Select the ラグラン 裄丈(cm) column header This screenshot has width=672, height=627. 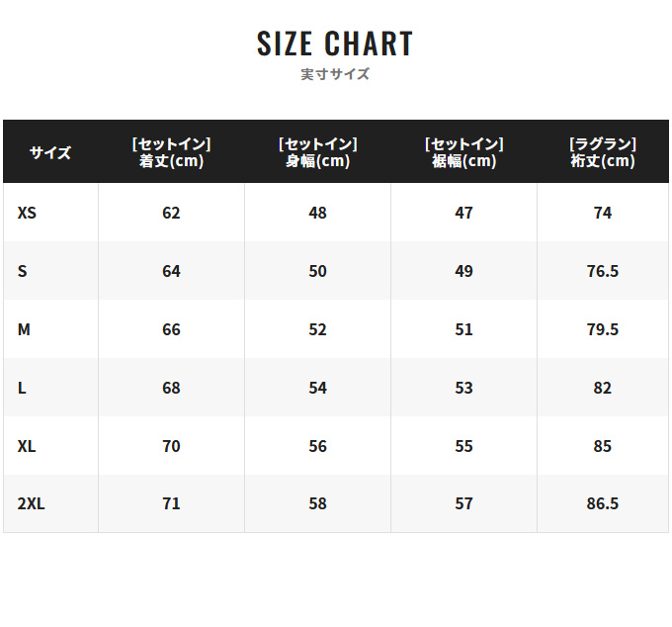[x=603, y=152]
